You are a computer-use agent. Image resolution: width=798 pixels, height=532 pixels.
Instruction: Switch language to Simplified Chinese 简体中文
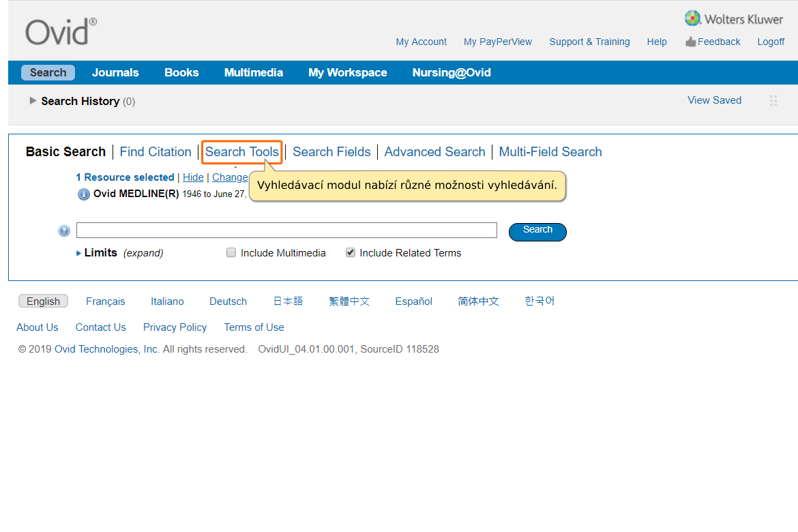pos(478,301)
